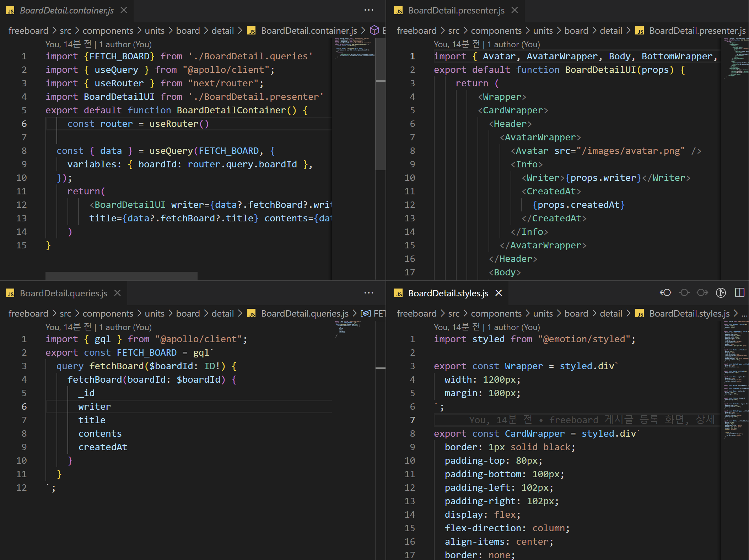Close the BoardDetail.container.js tab

pos(124,10)
